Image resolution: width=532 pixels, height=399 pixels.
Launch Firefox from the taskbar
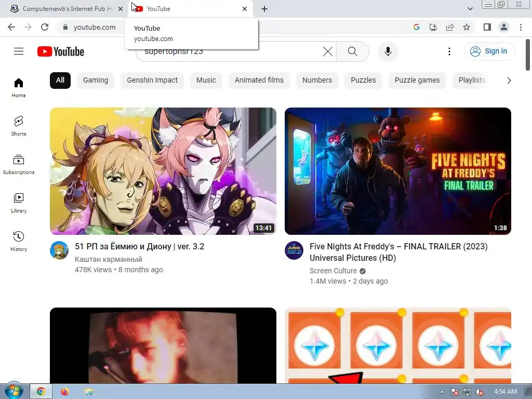tap(64, 392)
